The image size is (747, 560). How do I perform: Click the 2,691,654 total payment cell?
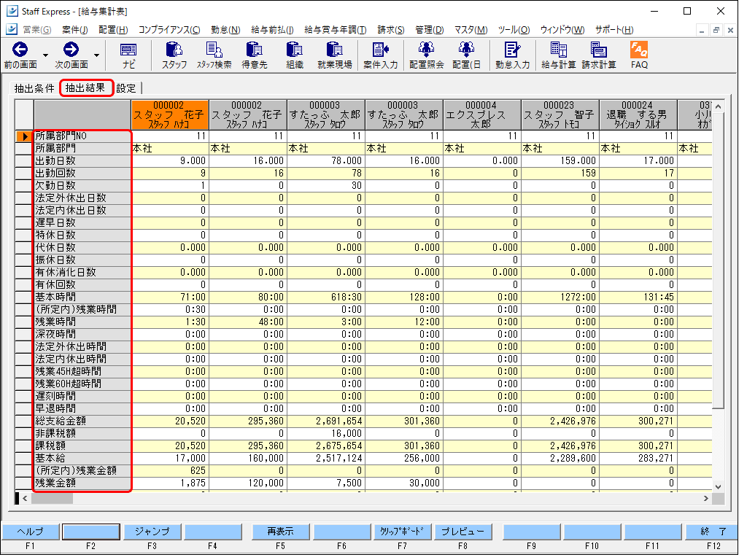click(x=326, y=421)
